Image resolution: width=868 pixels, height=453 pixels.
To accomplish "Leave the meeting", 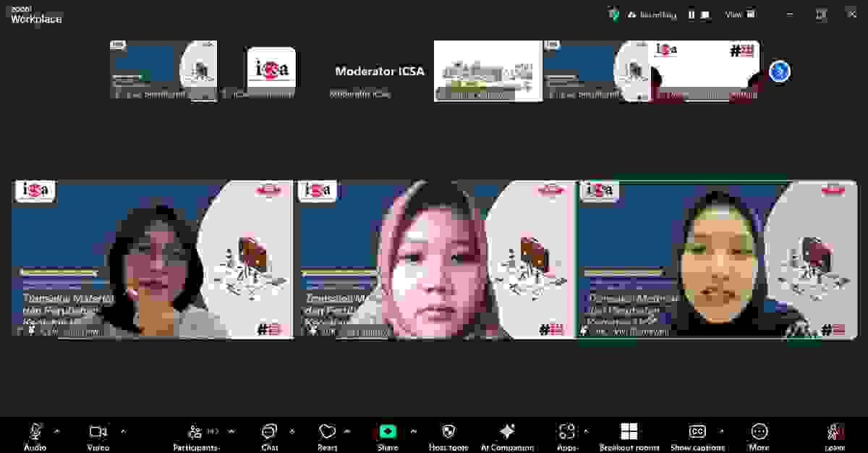I will click(835, 436).
